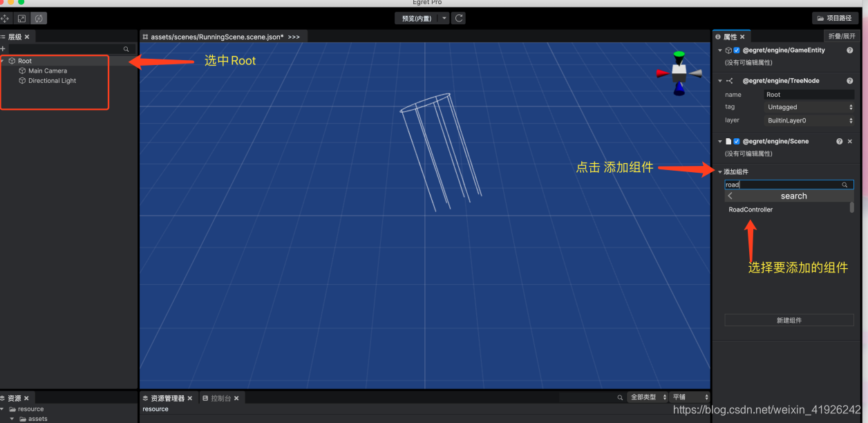Toggle the GameEntity enabled checkbox

(x=737, y=50)
